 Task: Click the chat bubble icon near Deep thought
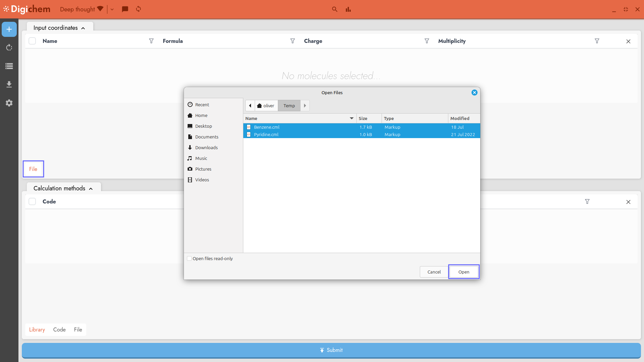pyautogui.click(x=125, y=9)
